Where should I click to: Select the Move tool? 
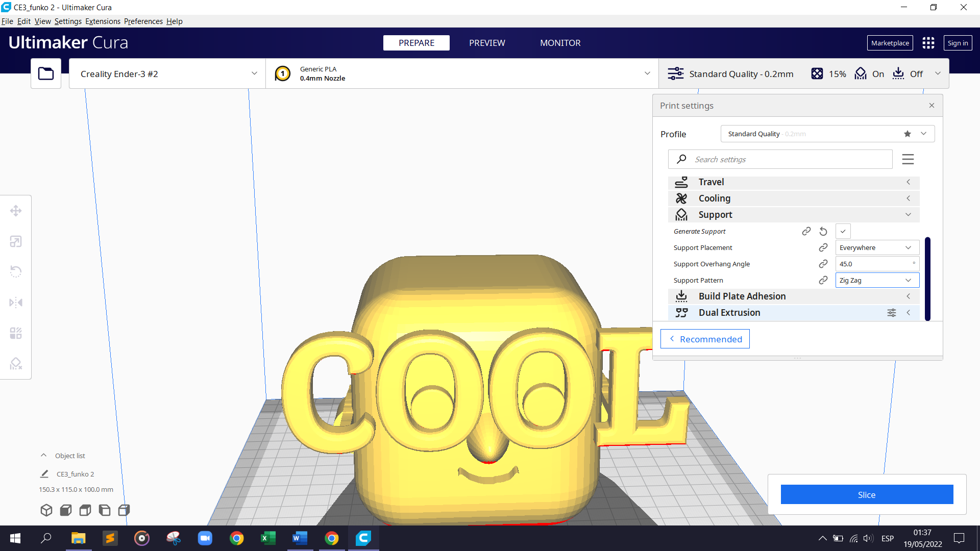coord(15,210)
